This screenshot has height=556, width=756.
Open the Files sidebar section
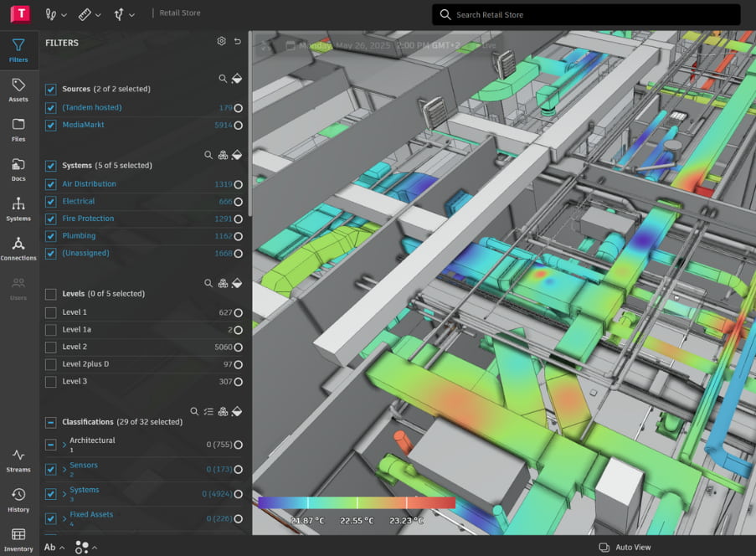[18, 129]
